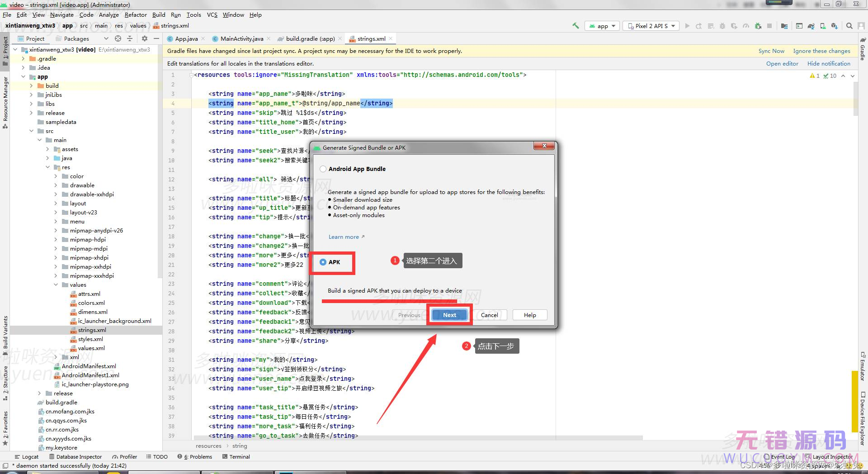Switch to the MainActivity.java tab
The image size is (868, 474).
point(241,38)
